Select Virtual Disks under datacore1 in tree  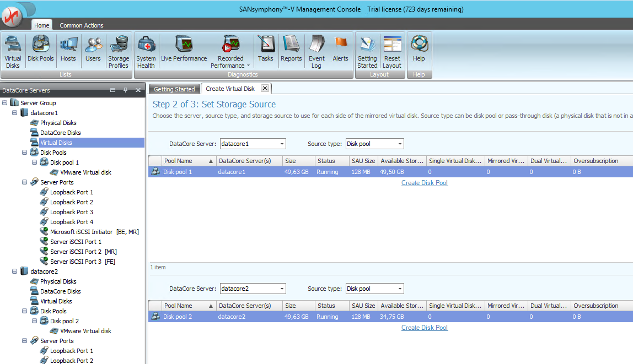(x=56, y=143)
